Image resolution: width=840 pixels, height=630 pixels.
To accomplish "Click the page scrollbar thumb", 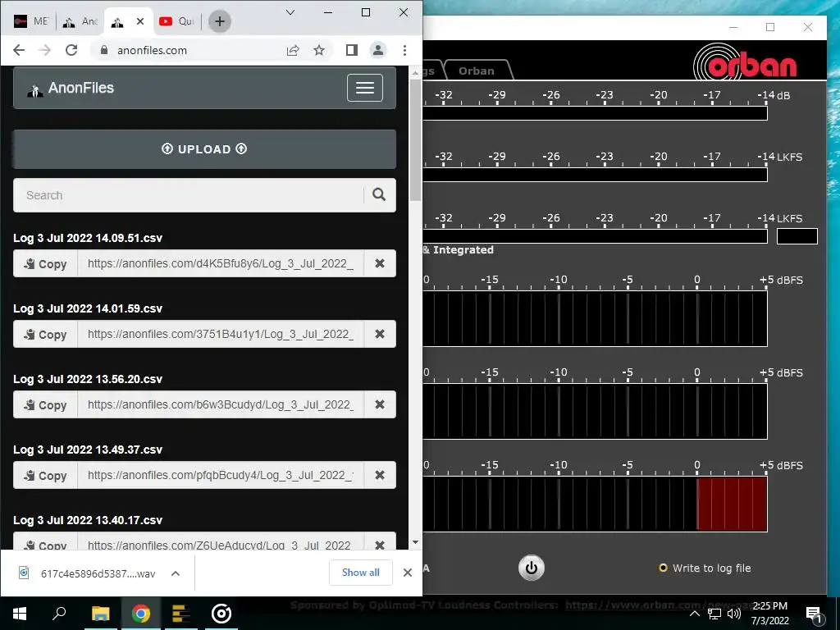I will 415,140.
